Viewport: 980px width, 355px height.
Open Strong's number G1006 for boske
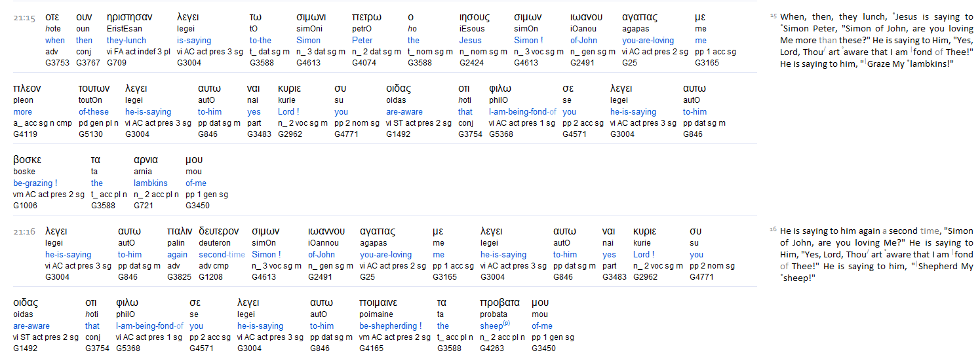pos(25,206)
